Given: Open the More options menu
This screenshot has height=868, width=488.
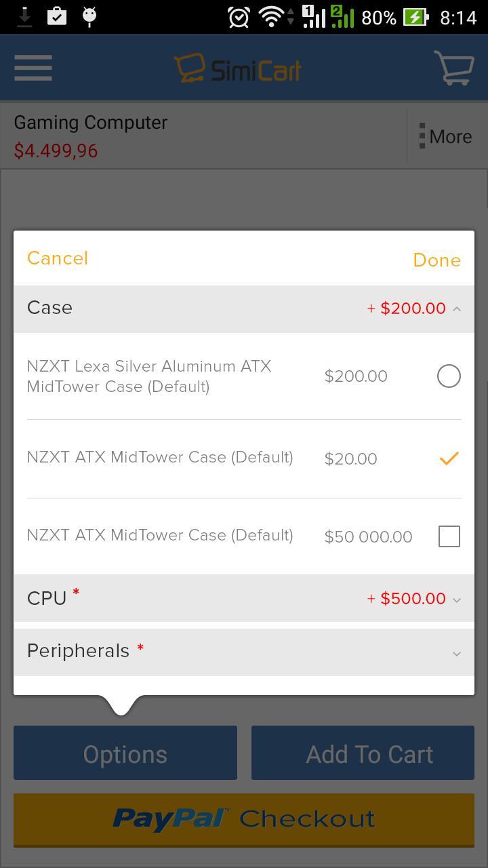Looking at the screenshot, I should point(446,136).
